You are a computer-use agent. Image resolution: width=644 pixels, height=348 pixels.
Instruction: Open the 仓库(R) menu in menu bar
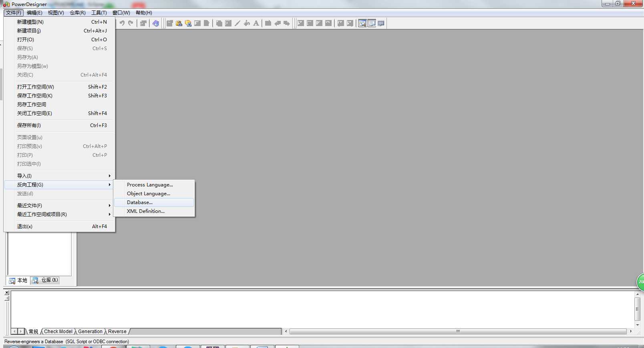click(x=78, y=13)
